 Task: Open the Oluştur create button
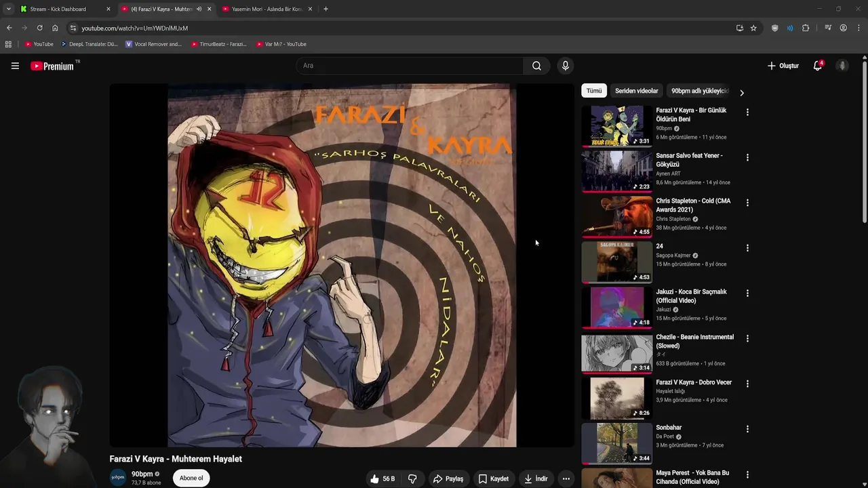click(783, 66)
